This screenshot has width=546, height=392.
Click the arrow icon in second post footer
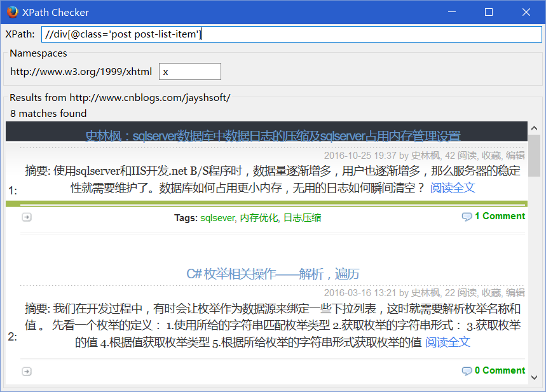(x=27, y=372)
